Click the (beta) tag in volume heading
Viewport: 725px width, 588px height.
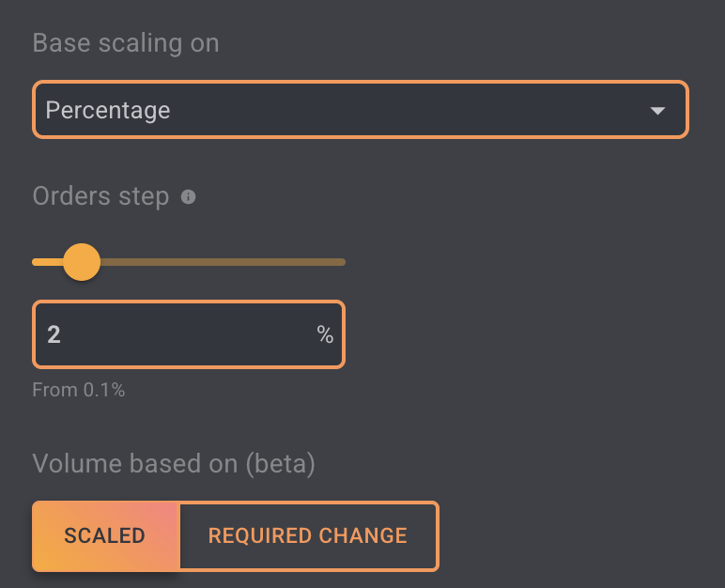[281, 464]
